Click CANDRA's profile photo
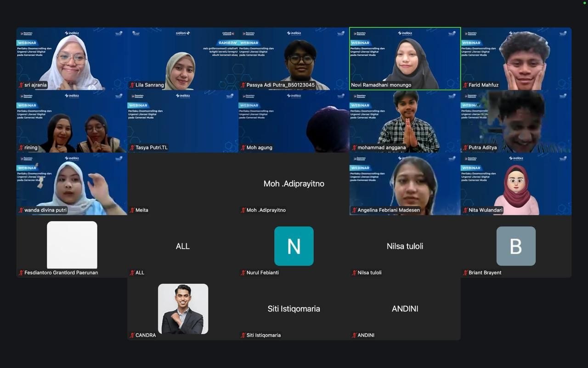Viewport: 588px width, 368px height. tap(183, 309)
